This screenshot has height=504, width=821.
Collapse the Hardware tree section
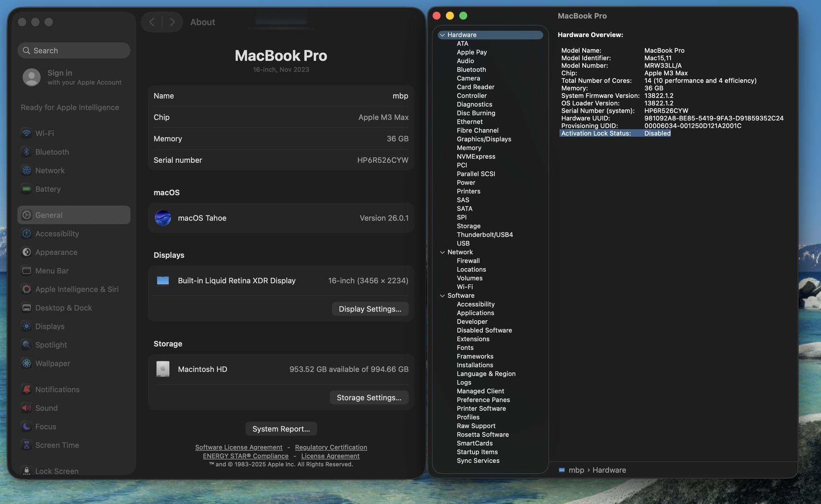(x=442, y=35)
